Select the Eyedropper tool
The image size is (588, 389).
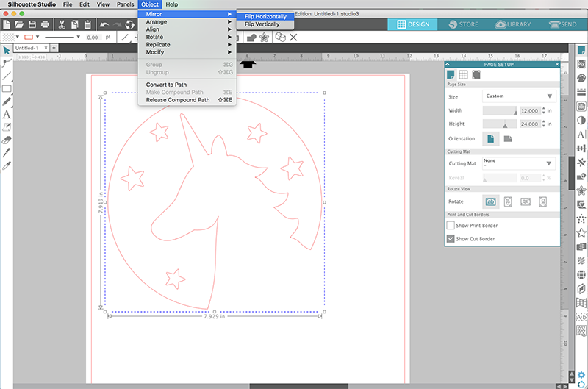[7, 165]
